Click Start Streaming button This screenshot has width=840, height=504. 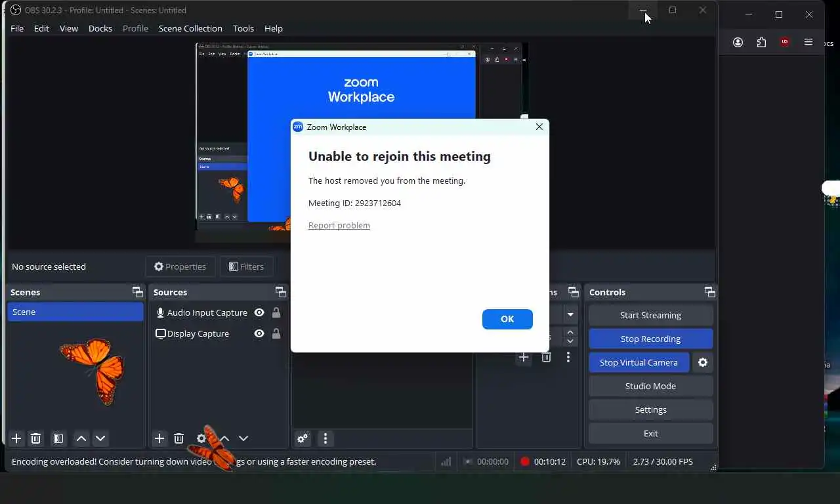650,315
